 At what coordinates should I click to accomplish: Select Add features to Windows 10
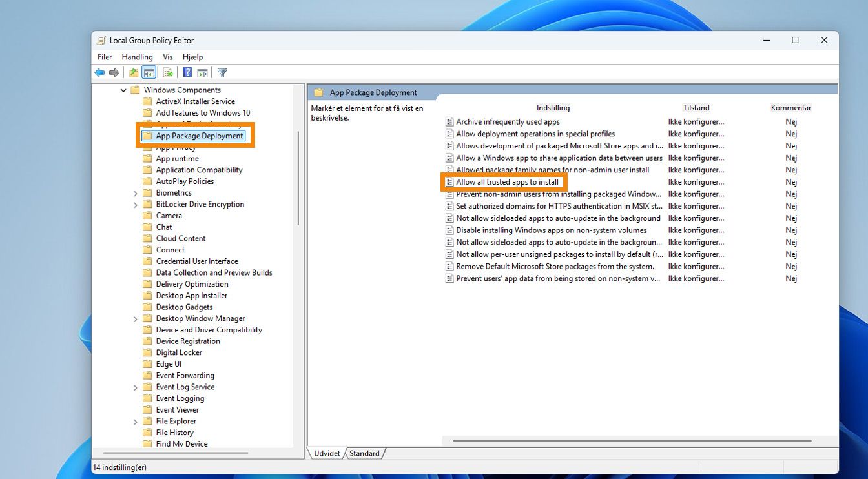(203, 113)
